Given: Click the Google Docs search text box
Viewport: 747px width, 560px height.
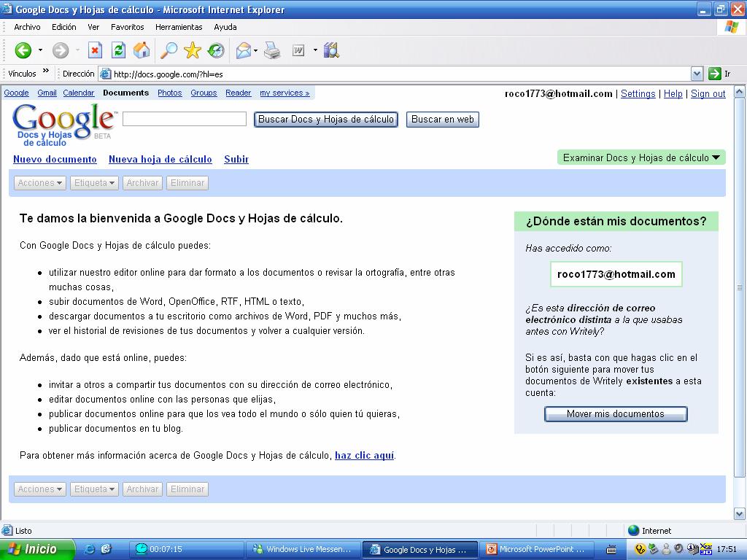Looking at the screenshot, I should point(185,119).
